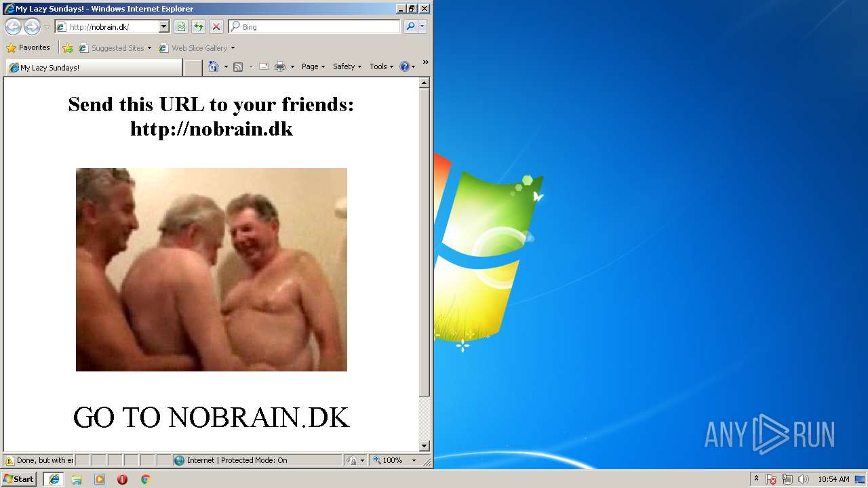Click the address bar showing nobrain.dk
Screen dimensions: 868x488
tap(107, 27)
